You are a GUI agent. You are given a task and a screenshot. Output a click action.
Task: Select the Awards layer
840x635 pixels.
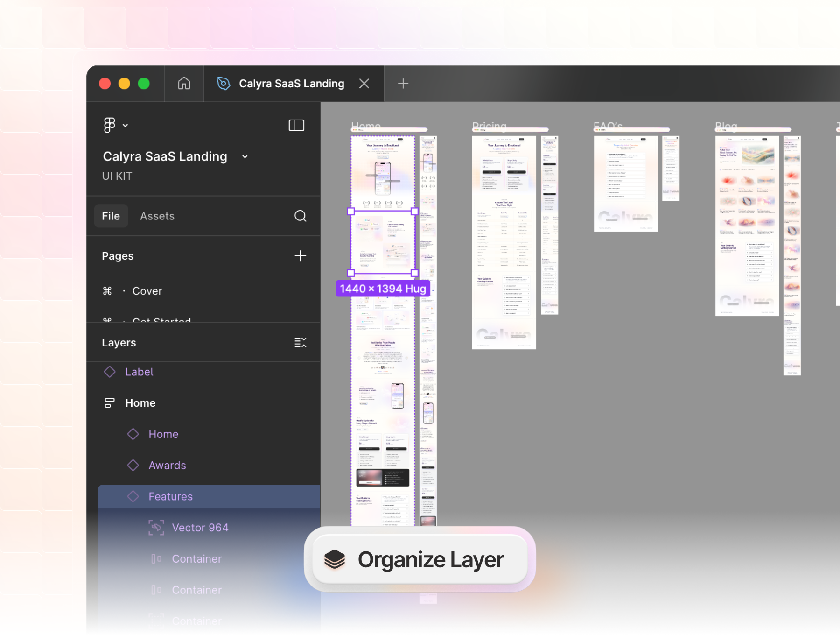click(167, 466)
